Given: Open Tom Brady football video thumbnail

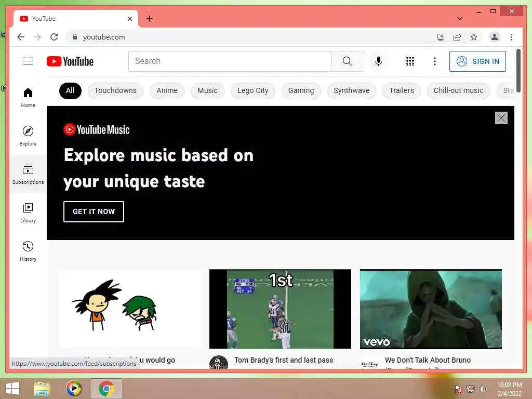Looking at the screenshot, I should [x=280, y=309].
